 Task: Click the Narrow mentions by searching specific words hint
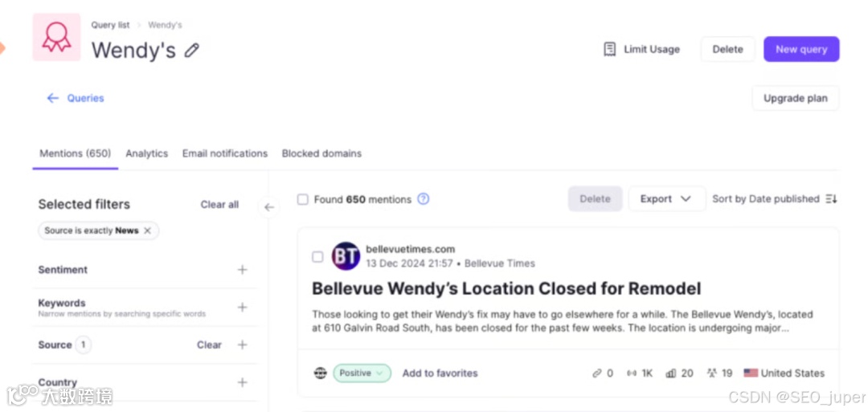click(x=122, y=314)
